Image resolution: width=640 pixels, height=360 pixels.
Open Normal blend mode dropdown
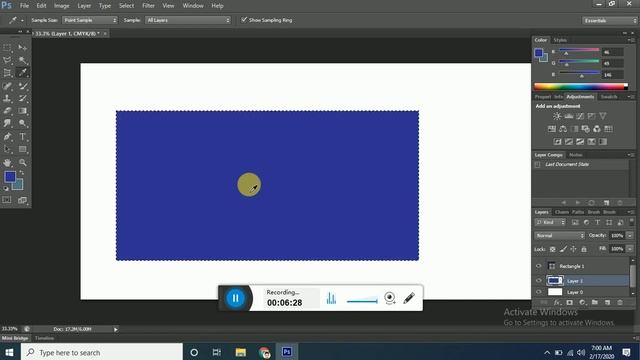click(x=560, y=236)
